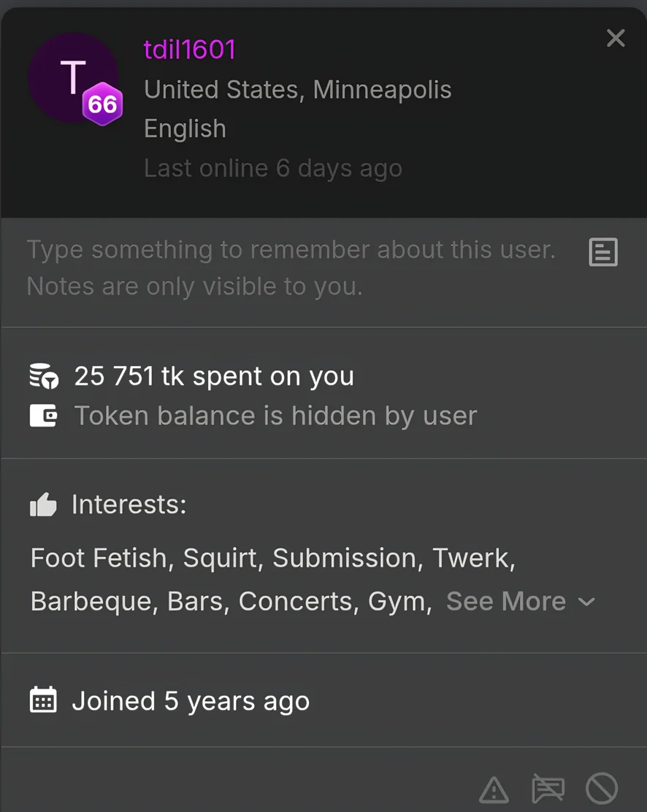
Task: Click the chevron beside See More
Action: point(586,602)
